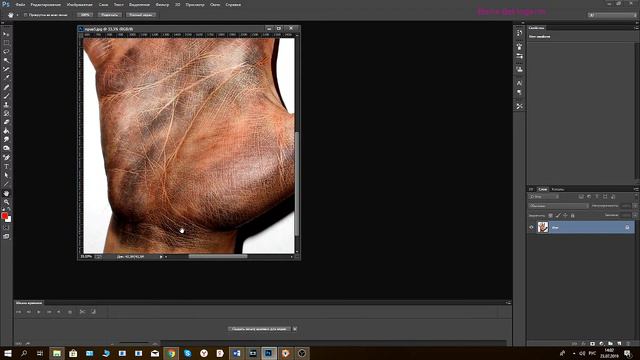
Task: Open the Фильтр menu
Action: pos(162,5)
